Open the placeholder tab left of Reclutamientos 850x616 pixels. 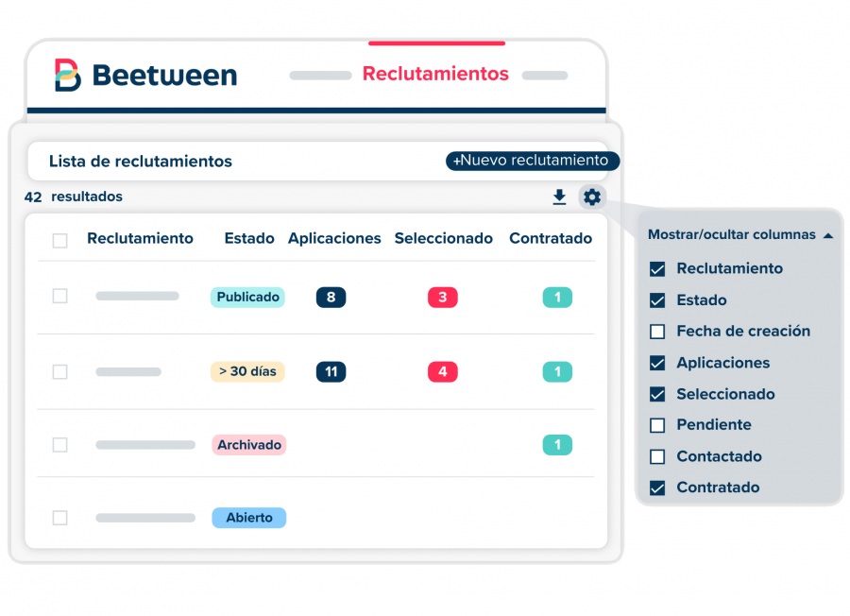pyautogui.click(x=321, y=76)
